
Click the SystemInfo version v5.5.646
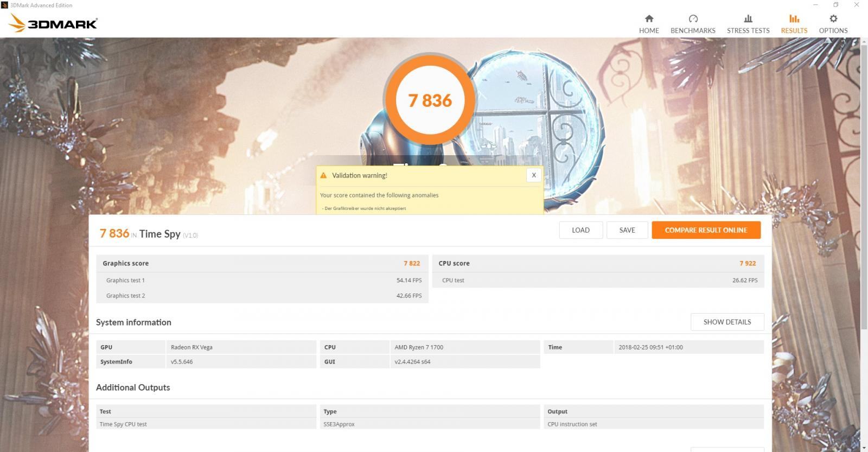tap(182, 362)
